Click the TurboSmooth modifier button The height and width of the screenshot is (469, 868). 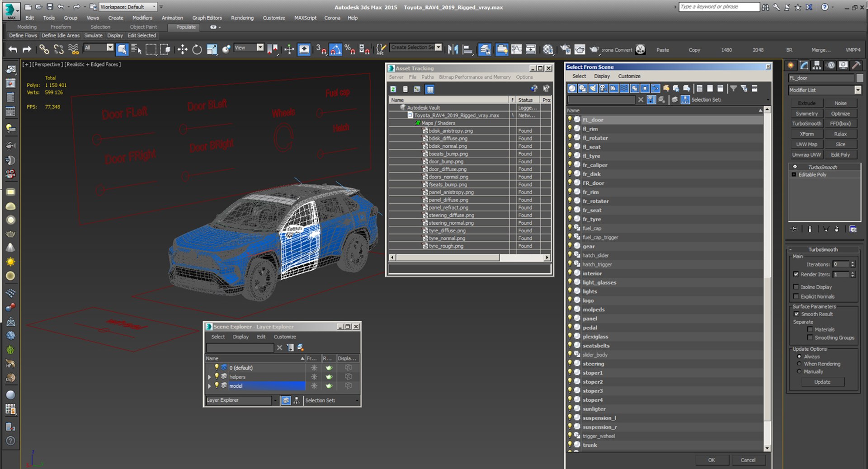point(807,124)
